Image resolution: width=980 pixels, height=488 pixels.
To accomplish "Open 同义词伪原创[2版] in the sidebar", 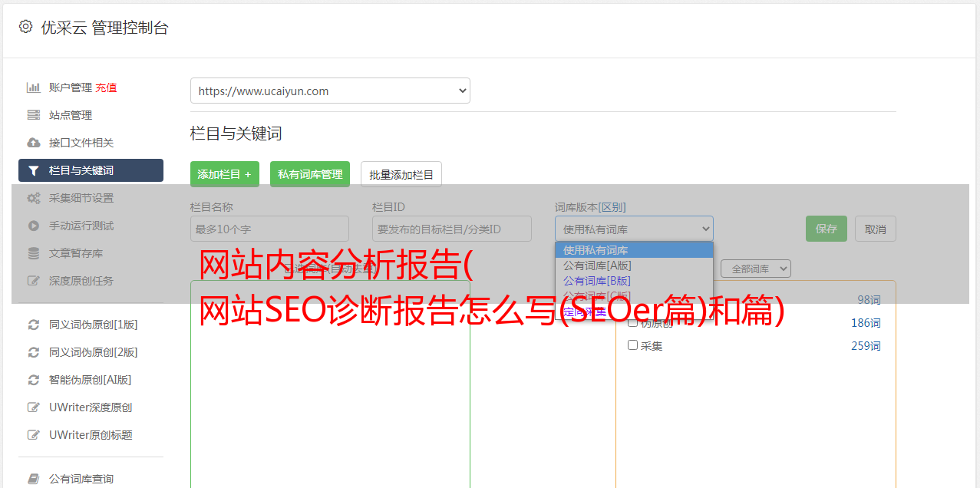I will 94,352.
